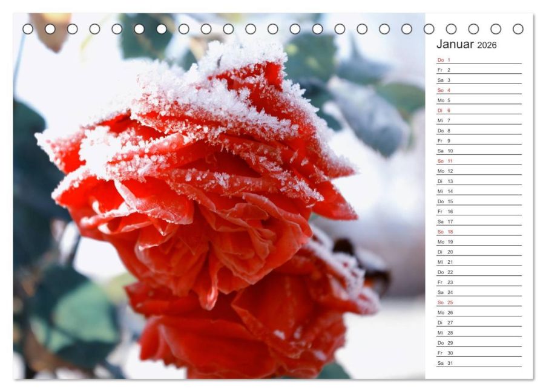This screenshot has height=392, width=546.
Task: Click the So 11 calendar entry
Action: [x=479, y=161]
